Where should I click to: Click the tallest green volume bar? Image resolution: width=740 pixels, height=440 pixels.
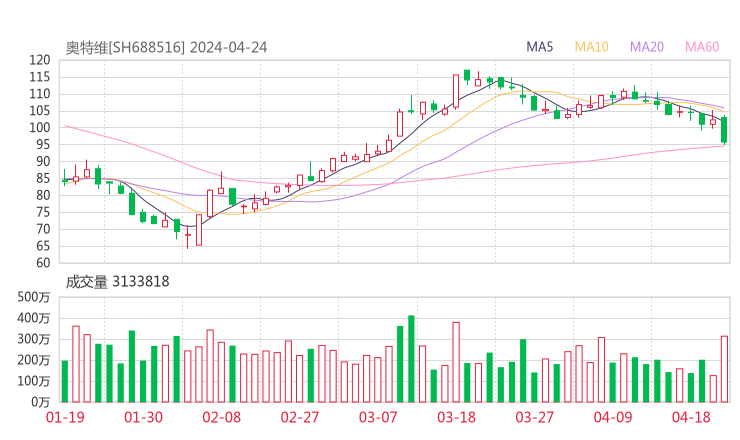pyautogui.click(x=411, y=359)
